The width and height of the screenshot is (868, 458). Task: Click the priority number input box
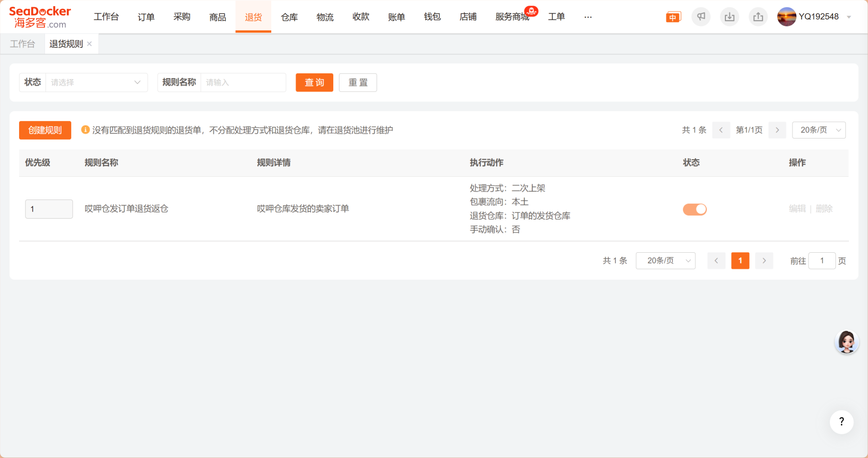49,209
